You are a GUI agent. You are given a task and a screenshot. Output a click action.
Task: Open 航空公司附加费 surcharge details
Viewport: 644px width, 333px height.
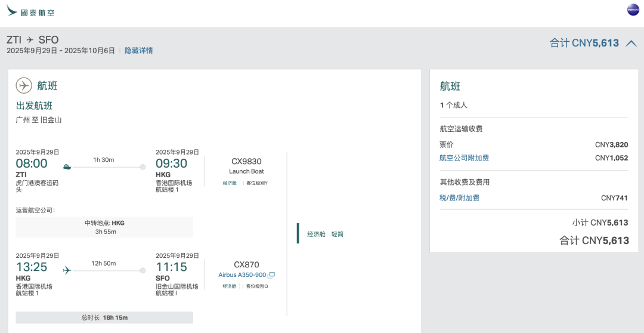(464, 158)
